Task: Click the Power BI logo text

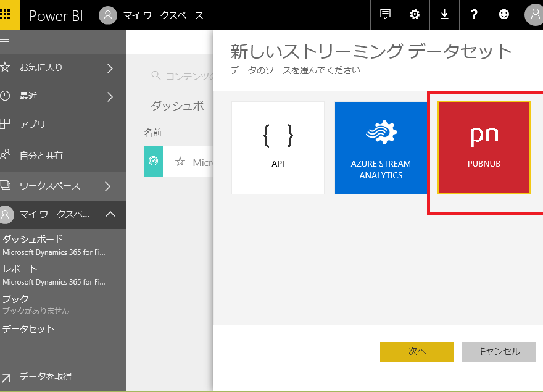Action: tap(56, 15)
